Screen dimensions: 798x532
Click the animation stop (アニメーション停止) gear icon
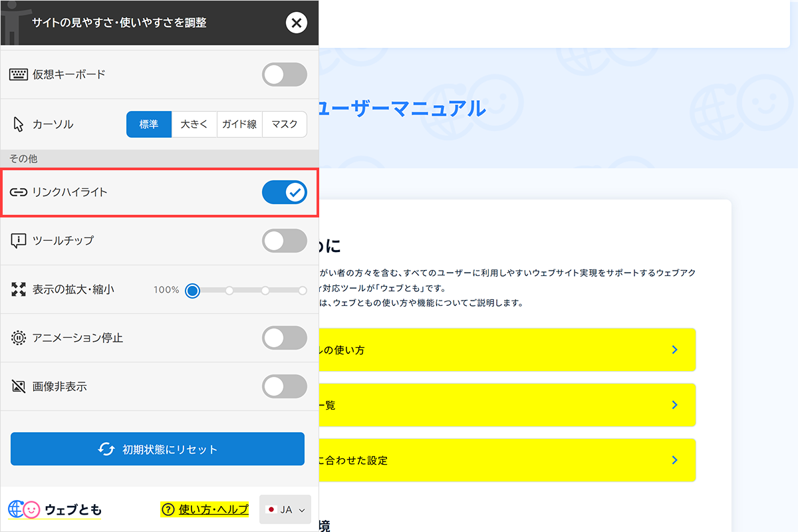pos(19,338)
